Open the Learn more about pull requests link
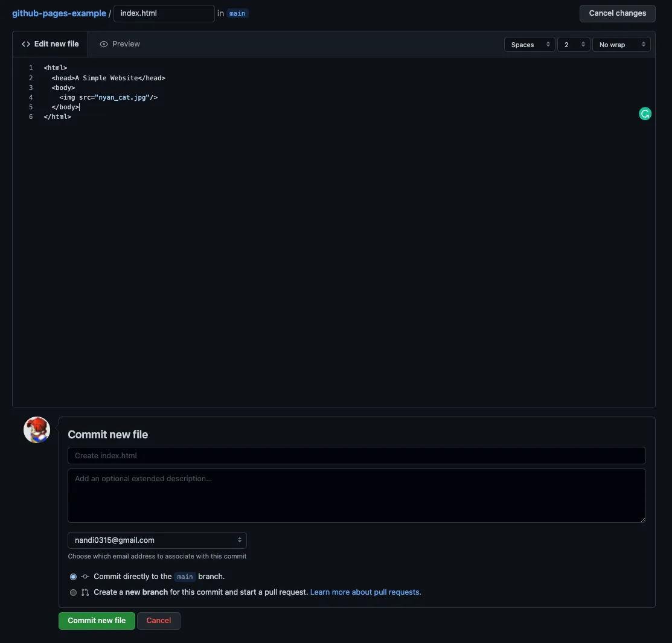Viewport: 672px width, 643px height. [365, 592]
